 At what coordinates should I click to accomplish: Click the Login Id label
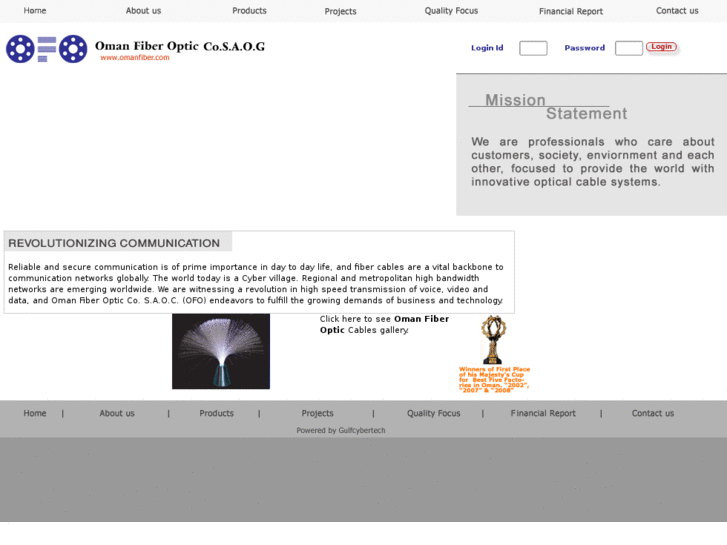click(x=487, y=48)
